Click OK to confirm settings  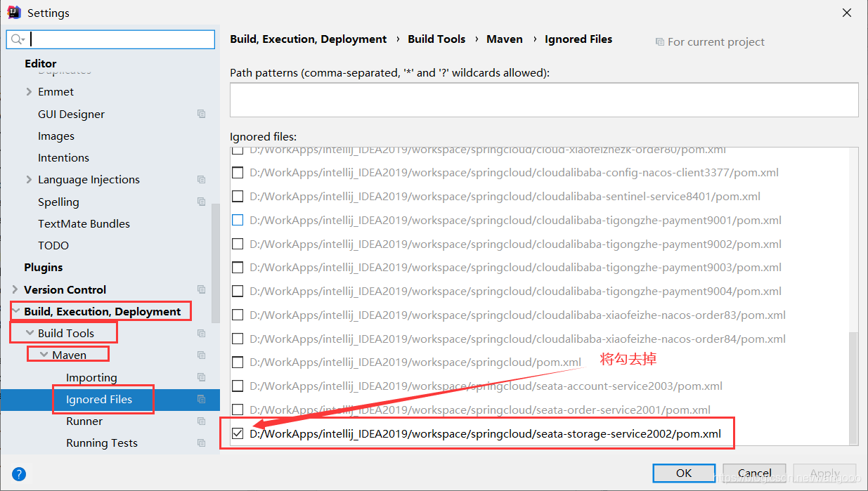(684, 473)
